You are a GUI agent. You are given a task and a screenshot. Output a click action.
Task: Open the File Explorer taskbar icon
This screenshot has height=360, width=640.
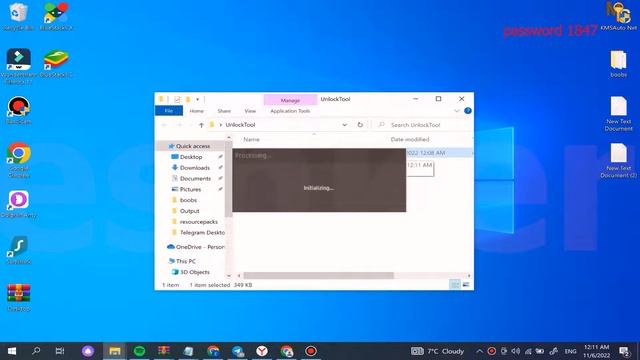point(115,351)
